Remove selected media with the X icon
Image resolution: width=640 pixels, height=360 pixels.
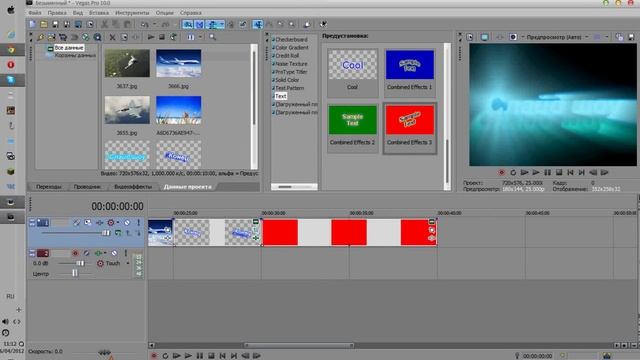(112, 37)
